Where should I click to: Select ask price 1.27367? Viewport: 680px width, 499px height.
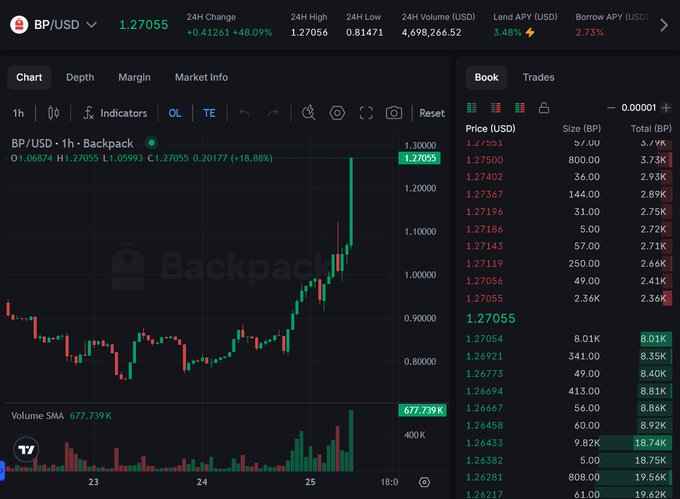(x=484, y=194)
